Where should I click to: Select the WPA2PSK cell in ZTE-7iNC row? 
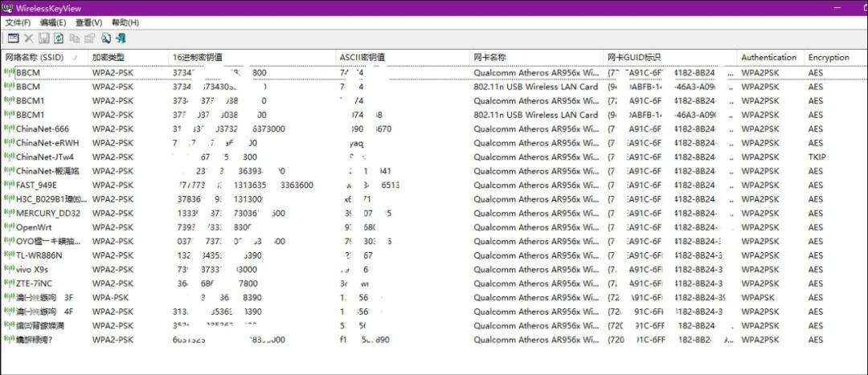[760, 283]
